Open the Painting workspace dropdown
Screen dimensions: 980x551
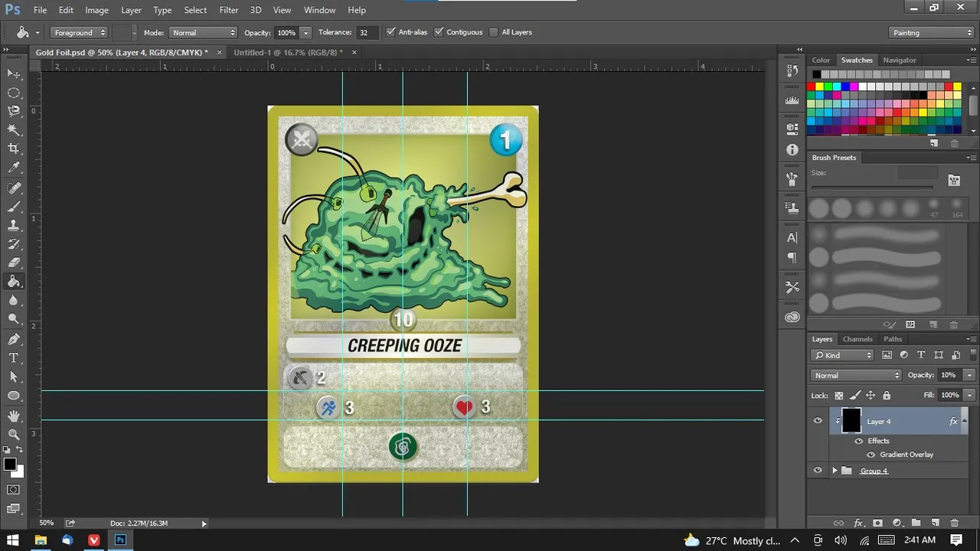(x=932, y=33)
